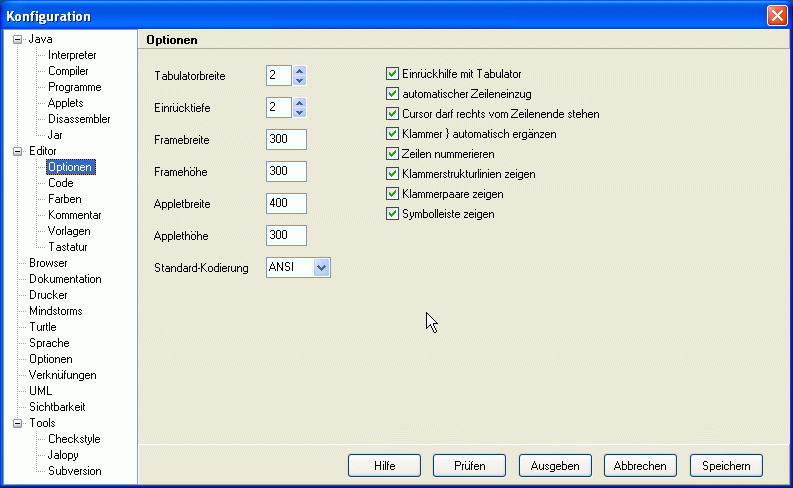This screenshot has height=488, width=793.
Task: Close the Konfiguration window
Action: pos(776,16)
